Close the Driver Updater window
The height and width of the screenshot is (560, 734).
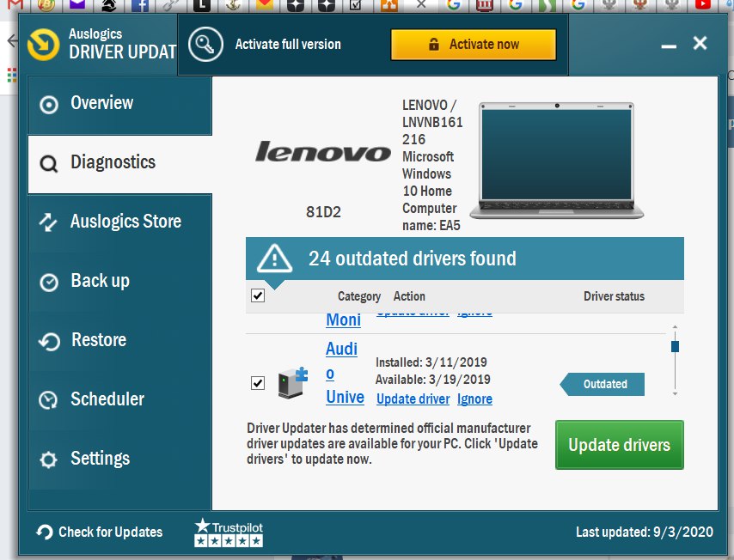pos(700,43)
